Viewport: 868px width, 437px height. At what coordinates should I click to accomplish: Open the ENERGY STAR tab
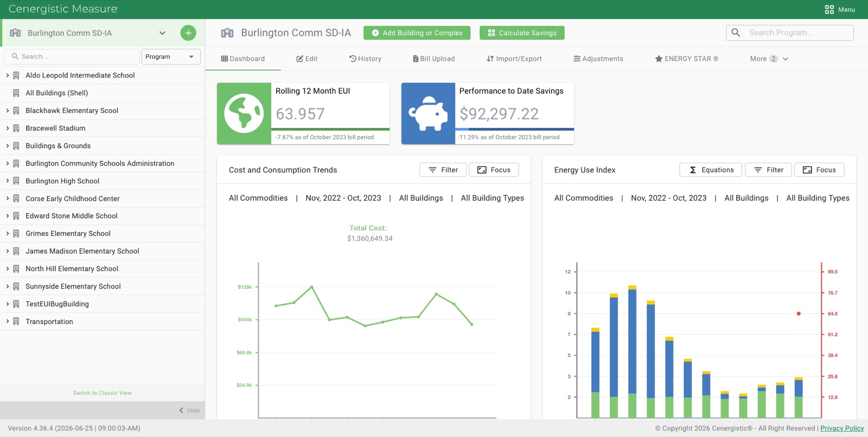pyautogui.click(x=686, y=59)
